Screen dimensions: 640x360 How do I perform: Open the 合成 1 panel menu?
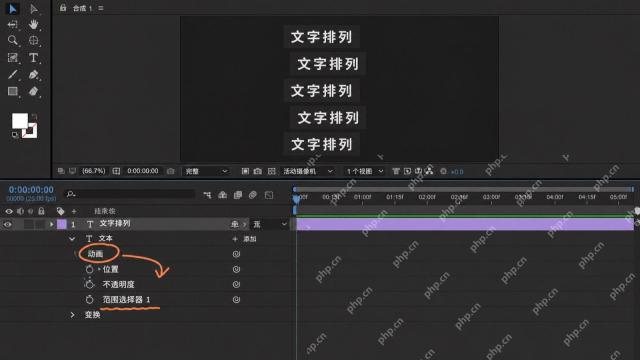point(101,8)
